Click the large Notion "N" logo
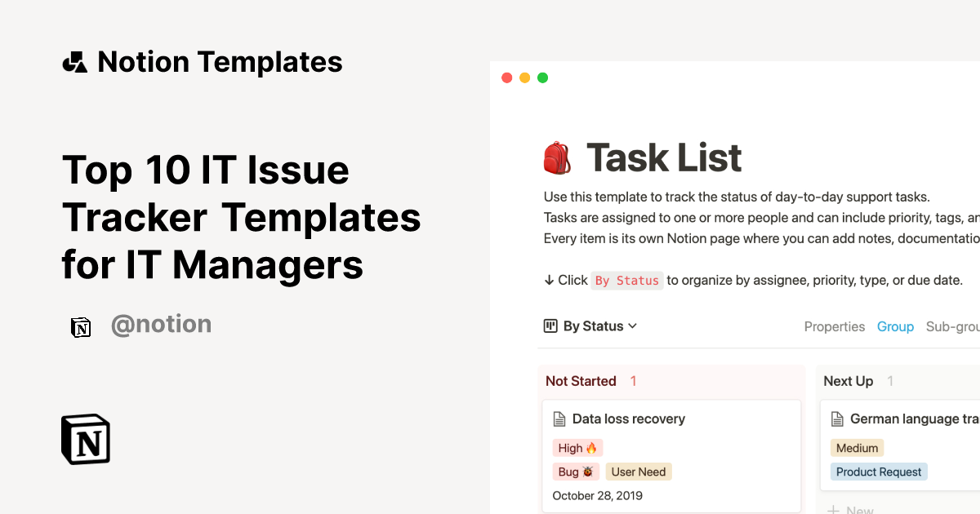980x514 pixels. click(84, 439)
